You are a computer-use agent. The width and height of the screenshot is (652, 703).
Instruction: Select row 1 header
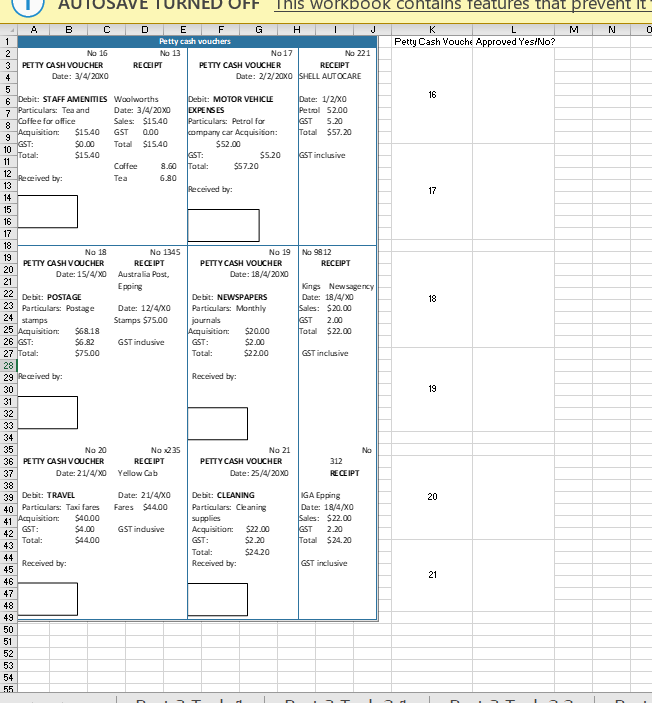(x=8, y=42)
